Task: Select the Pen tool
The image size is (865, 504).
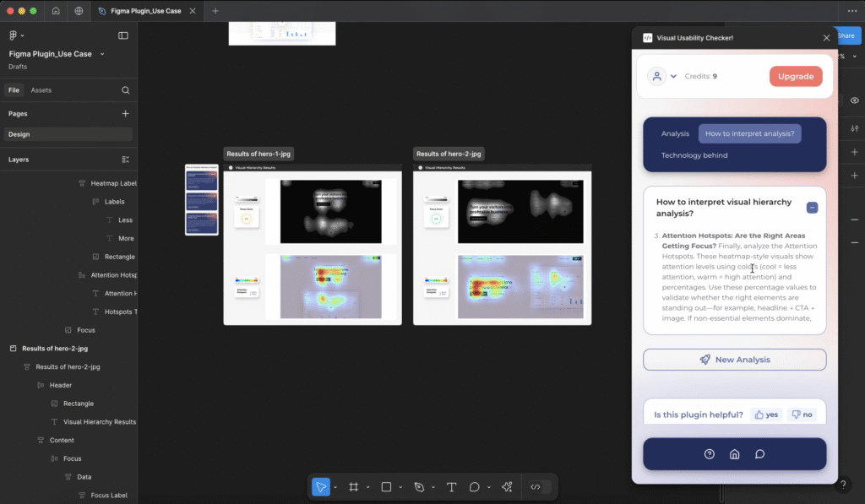Action: 419,487
